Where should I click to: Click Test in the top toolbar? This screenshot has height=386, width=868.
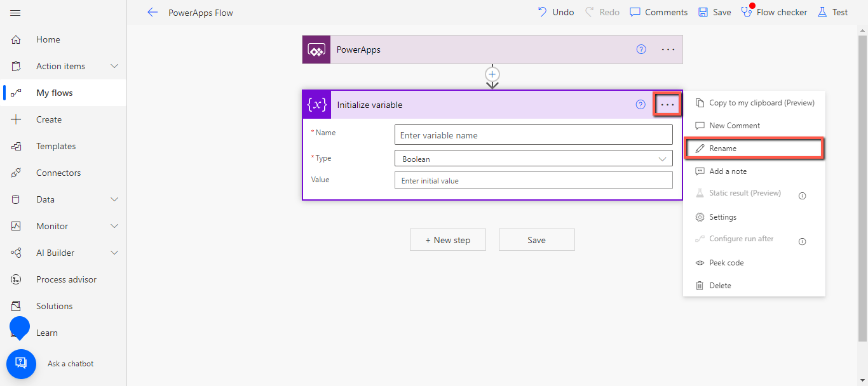coord(832,12)
